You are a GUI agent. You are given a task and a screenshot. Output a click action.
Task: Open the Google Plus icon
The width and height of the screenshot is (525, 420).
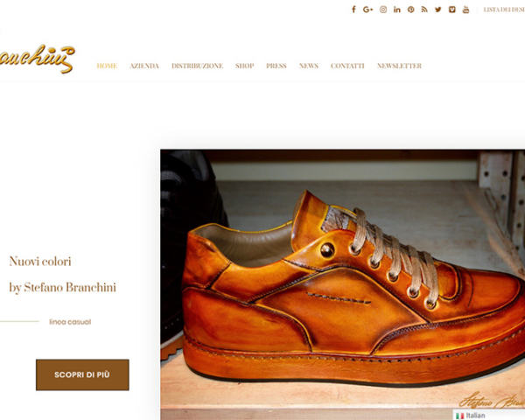tap(367, 10)
